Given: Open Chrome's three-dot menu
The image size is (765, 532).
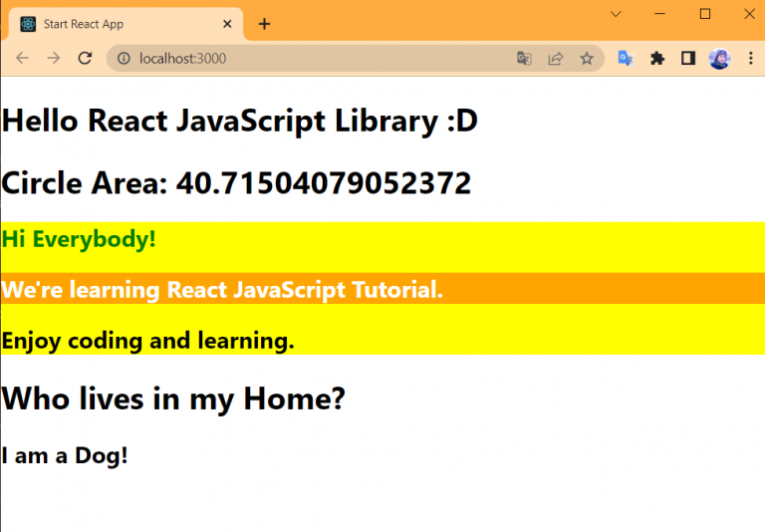Looking at the screenshot, I should coord(751,59).
